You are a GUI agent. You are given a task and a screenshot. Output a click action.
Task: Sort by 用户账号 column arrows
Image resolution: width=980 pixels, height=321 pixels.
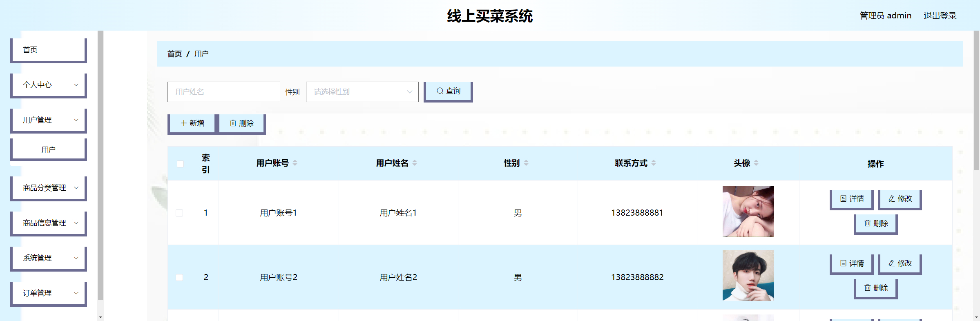click(295, 163)
